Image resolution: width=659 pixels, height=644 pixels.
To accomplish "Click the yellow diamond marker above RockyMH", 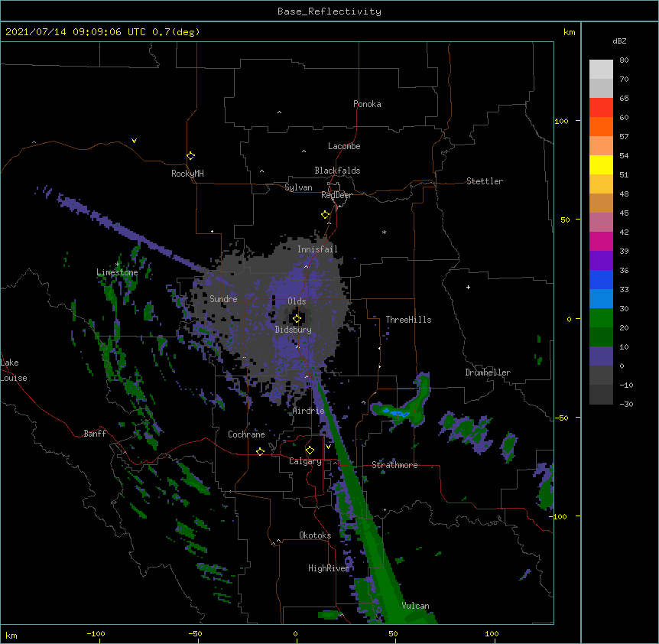I will (x=190, y=156).
